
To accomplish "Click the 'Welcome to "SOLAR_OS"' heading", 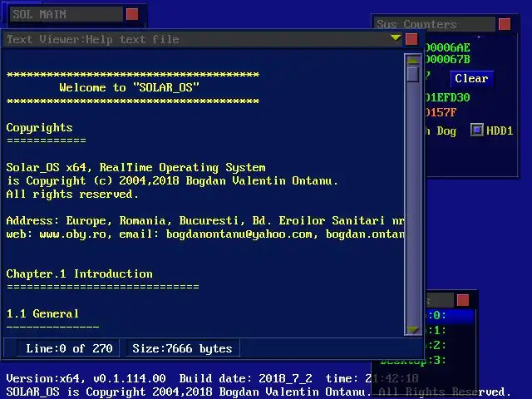I will tap(130, 87).
